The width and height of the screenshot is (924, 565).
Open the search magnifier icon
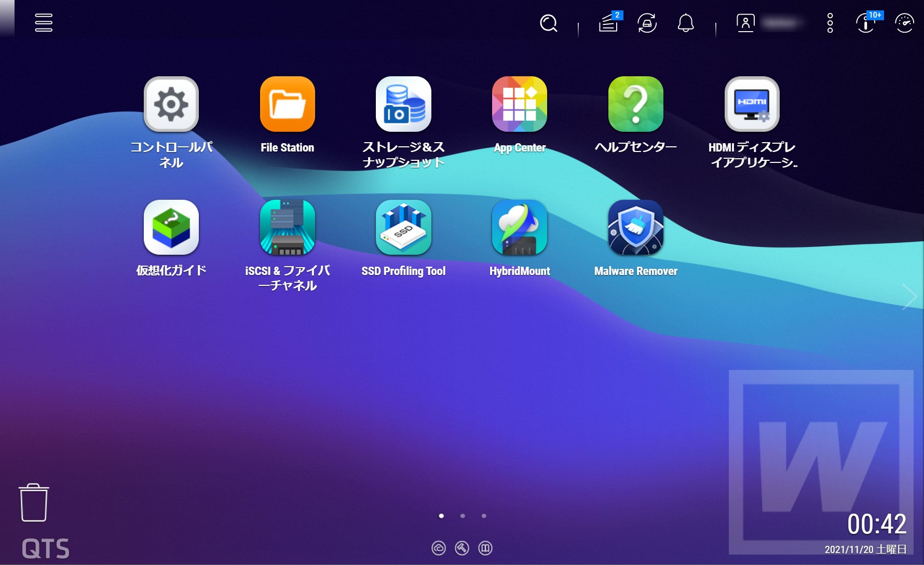[549, 23]
